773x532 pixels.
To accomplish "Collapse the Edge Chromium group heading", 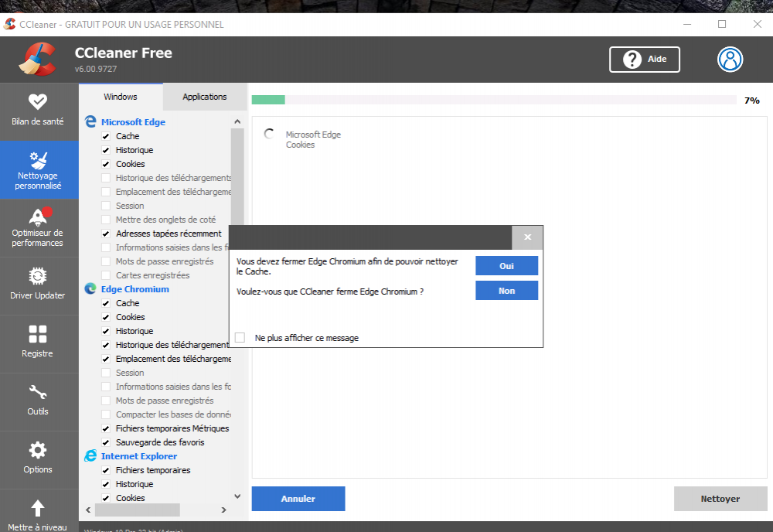I will coord(135,289).
